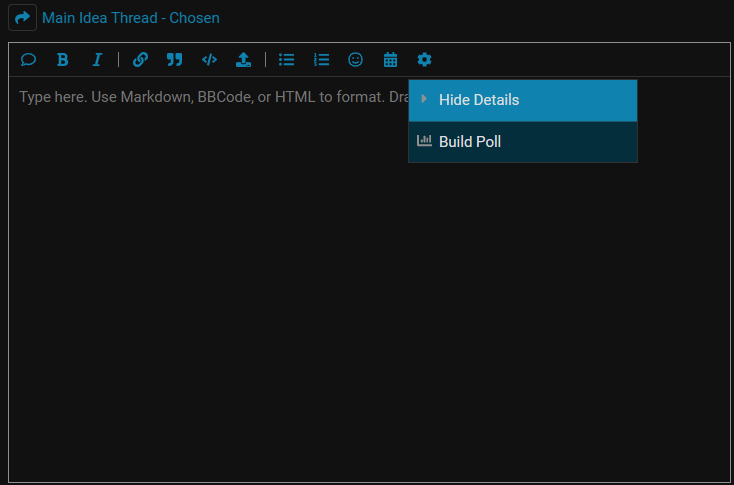Click the triangle icon beside Hide Details
This screenshot has height=485, width=734.
pyautogui.click(x=424, y=99)
